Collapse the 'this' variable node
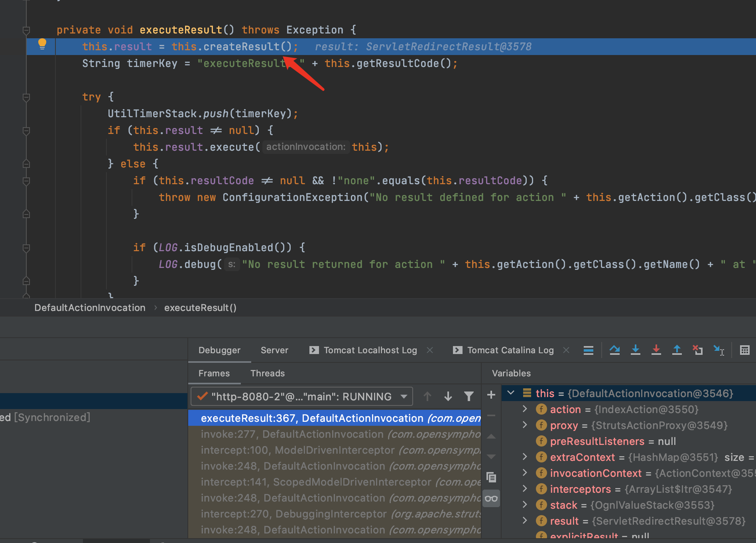Screen dimensions: 756x543 511,393
